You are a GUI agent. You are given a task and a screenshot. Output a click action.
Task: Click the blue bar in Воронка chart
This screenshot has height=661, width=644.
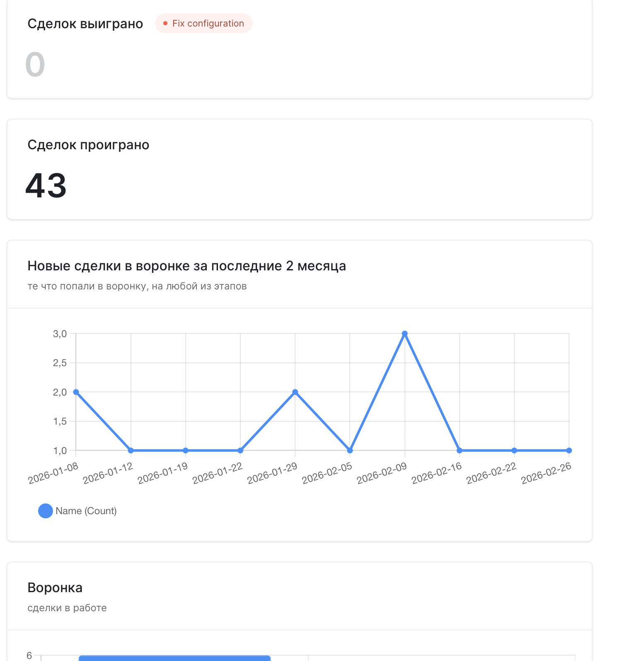coord(174,658)
